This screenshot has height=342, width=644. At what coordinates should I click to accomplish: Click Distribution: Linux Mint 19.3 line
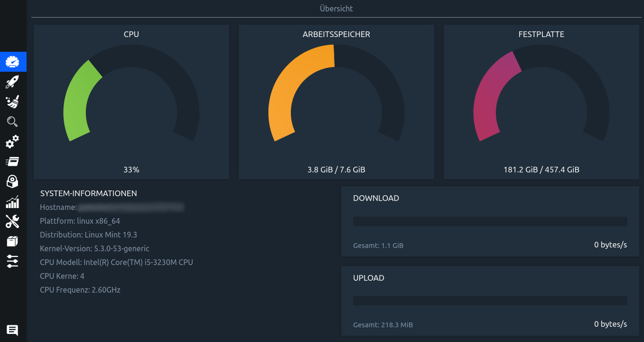[x=88, y=235]
